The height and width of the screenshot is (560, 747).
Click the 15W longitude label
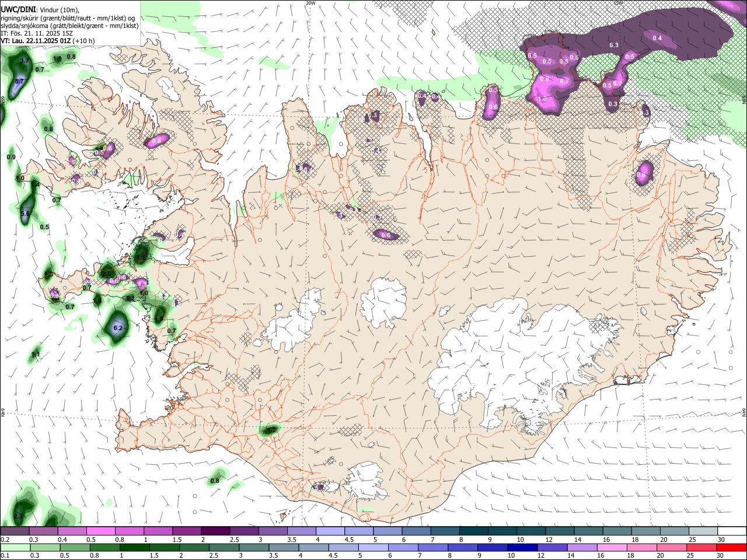point(619,3)
